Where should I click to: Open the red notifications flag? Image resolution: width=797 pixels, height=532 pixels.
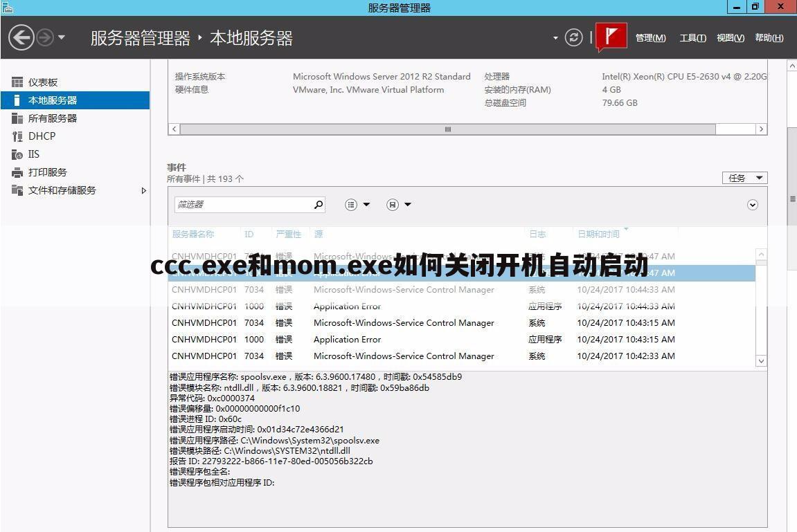click(x=611, y=37)
